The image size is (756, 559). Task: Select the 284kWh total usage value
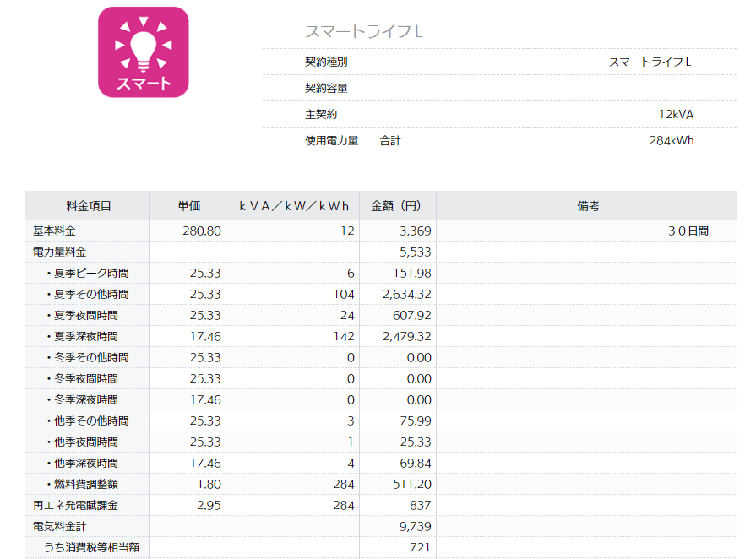(672, 141)
